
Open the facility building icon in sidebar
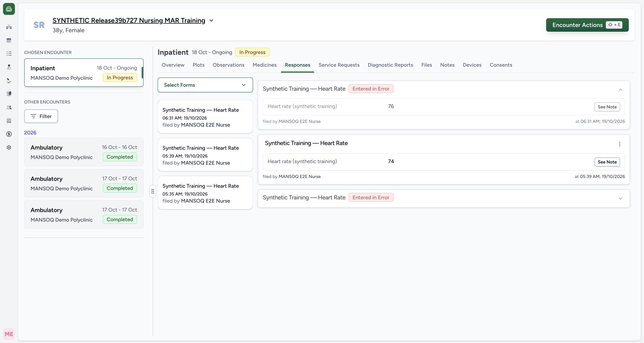coord(9,27)
